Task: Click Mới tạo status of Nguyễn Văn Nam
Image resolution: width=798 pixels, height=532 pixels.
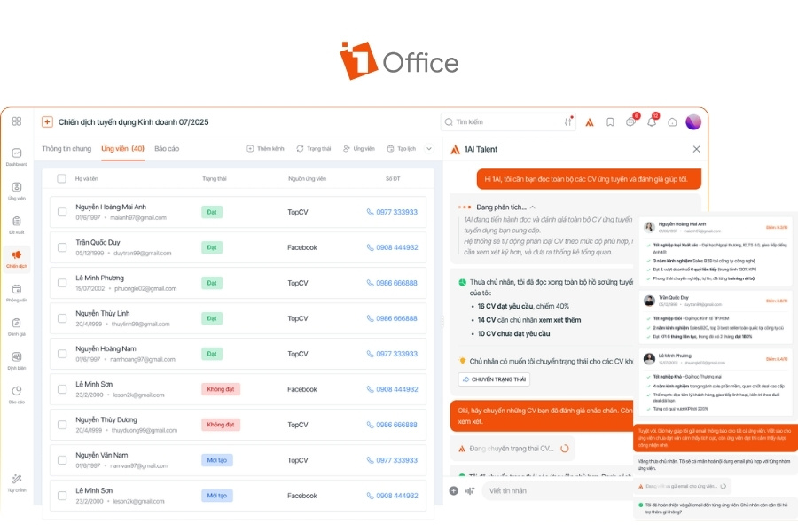Action: coord(217,460)
